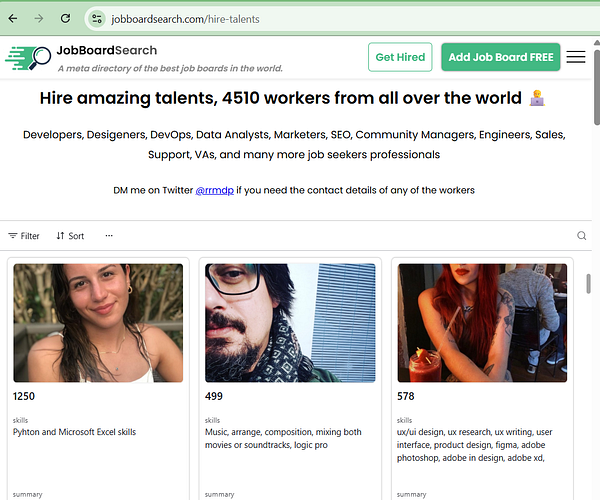
Task: Click the JobBoardSearch magnifier logo
Action: pos(28,58)
